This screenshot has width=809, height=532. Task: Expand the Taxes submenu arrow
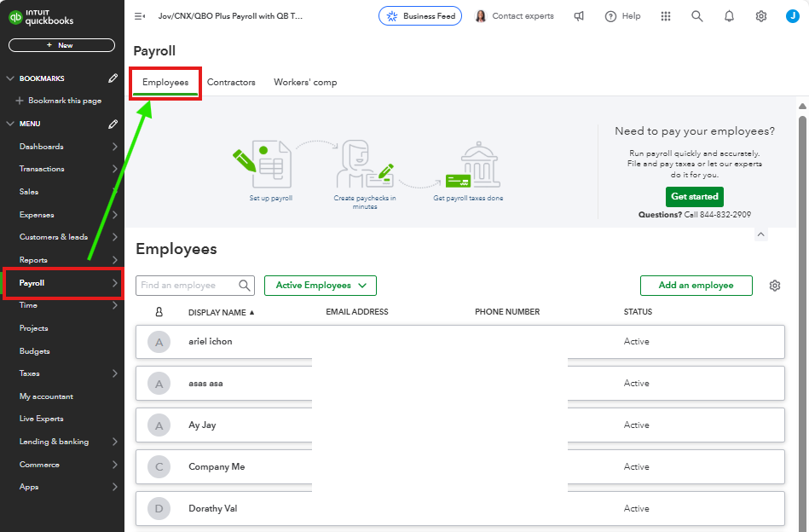[x=114, y=373]
